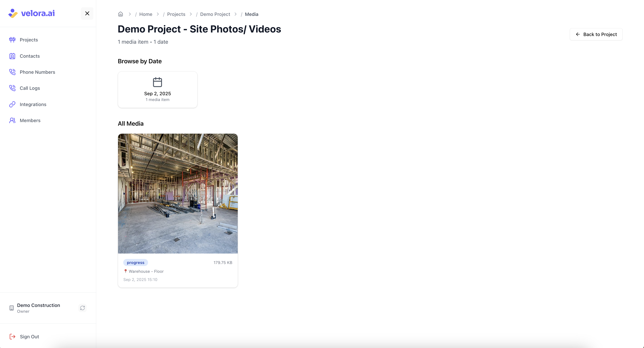Click the building icon beside Demo Construction

point(12,308)
